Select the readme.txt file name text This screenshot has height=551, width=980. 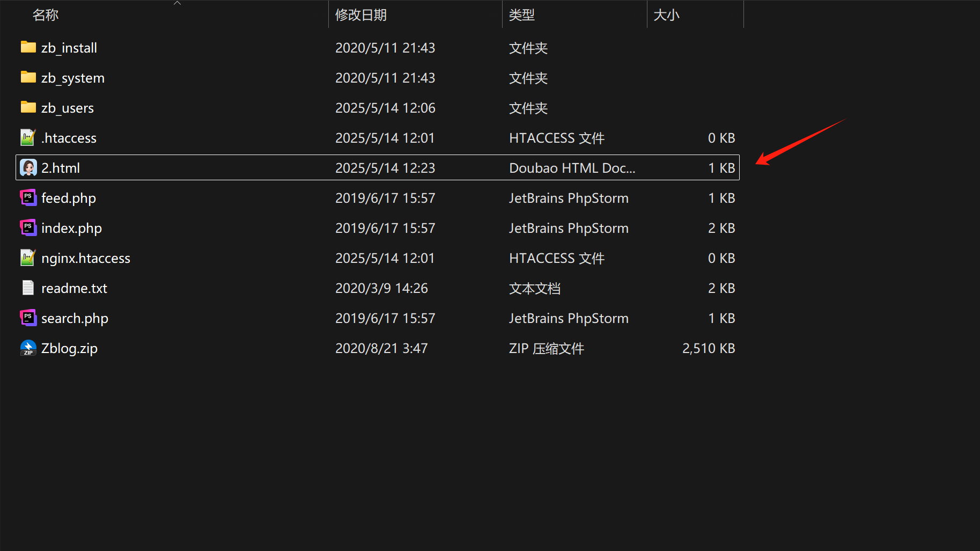point(74,288)
